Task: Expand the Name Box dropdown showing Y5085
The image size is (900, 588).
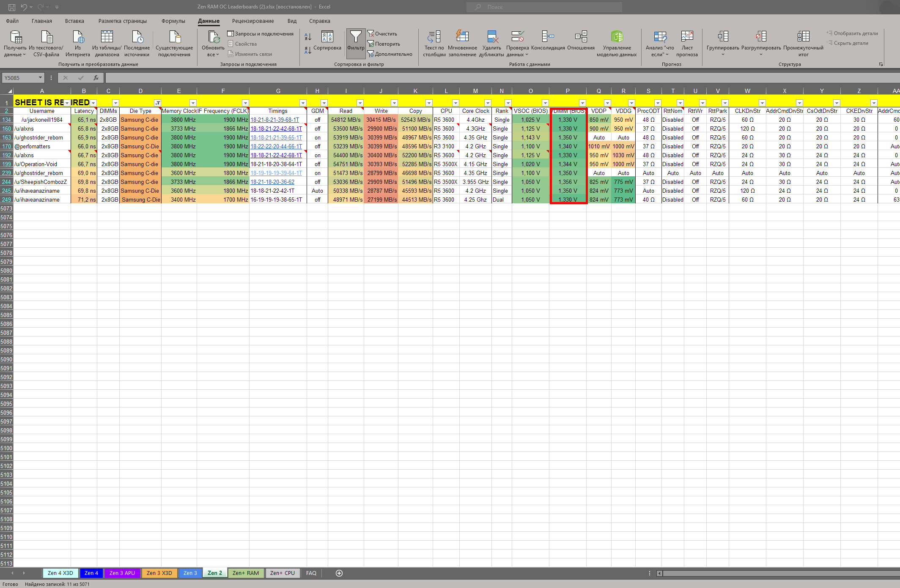Action: [x=41, y=78]
